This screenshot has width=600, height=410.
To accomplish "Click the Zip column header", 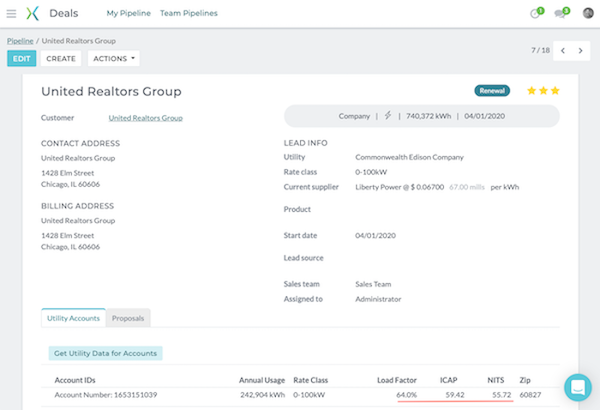I will click(525, 380).
